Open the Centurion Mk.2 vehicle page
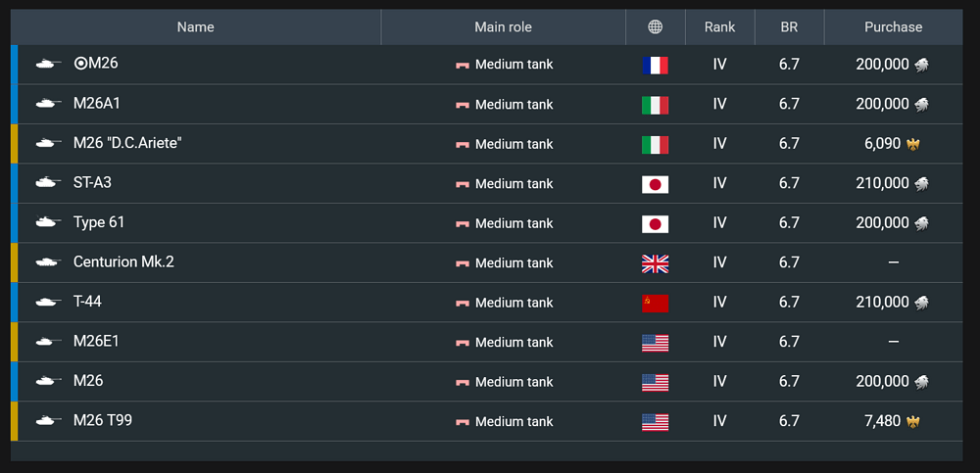Screen dimensions: 980x473 pos(123,261)
